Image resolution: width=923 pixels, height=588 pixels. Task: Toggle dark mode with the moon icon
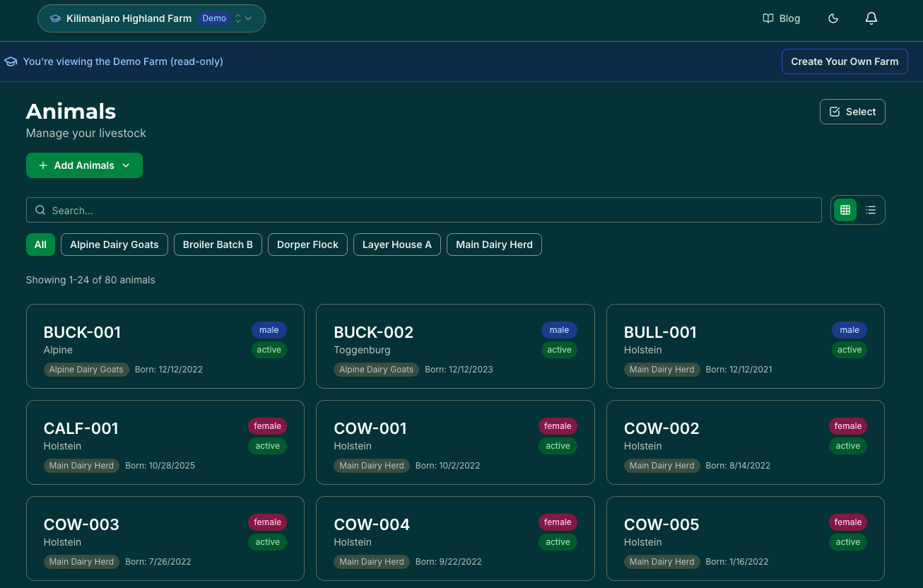click(x=833, y=18)
